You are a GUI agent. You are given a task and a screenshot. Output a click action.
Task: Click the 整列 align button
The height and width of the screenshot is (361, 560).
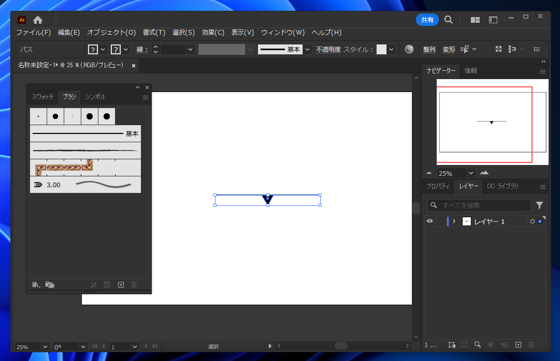point(429,49)
